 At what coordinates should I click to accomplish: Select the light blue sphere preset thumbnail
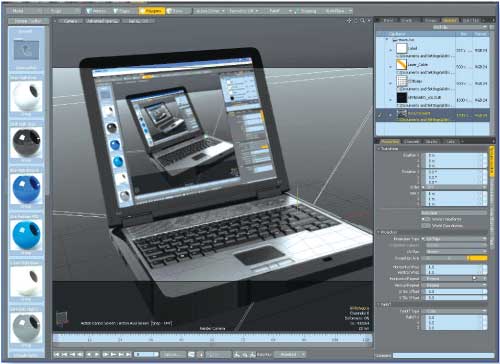click(x=26, y=235)
